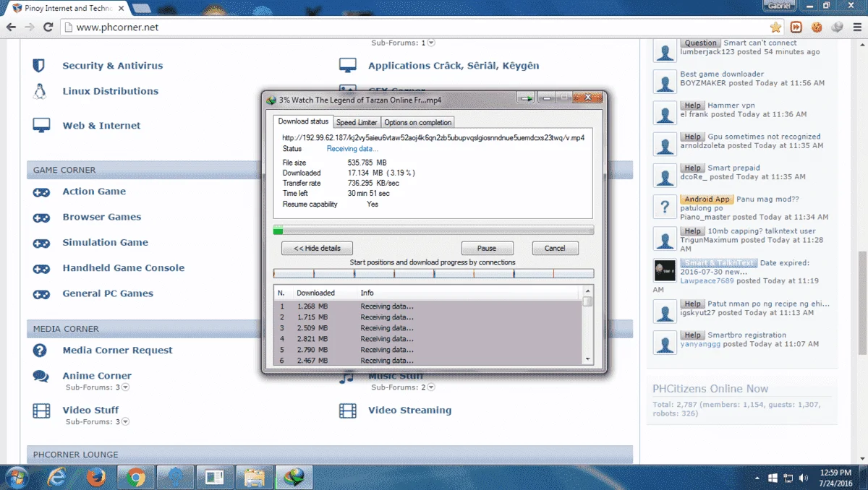Open the 'Gpu sometimes not recognized' thread
868x490 pixels.
pos(764,137)
